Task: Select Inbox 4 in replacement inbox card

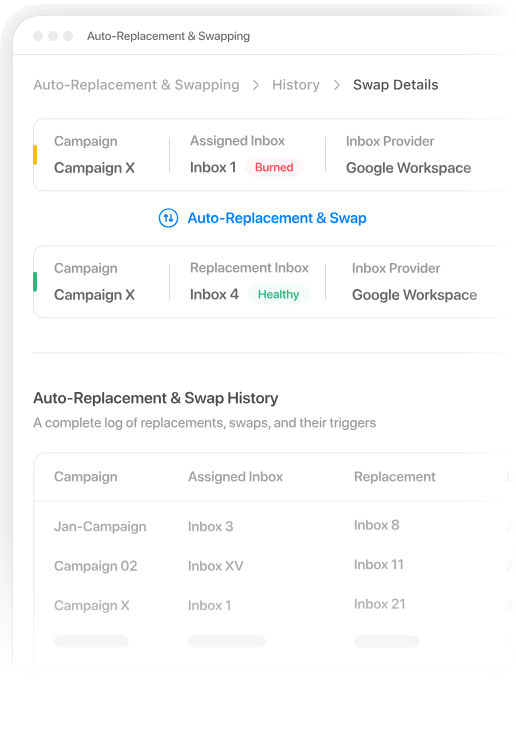Action: 214,294
